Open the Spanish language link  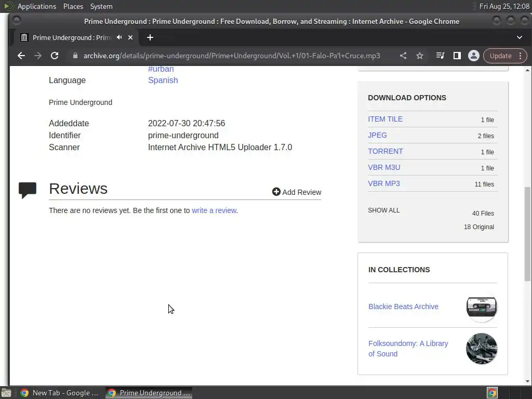coord(163,80)
